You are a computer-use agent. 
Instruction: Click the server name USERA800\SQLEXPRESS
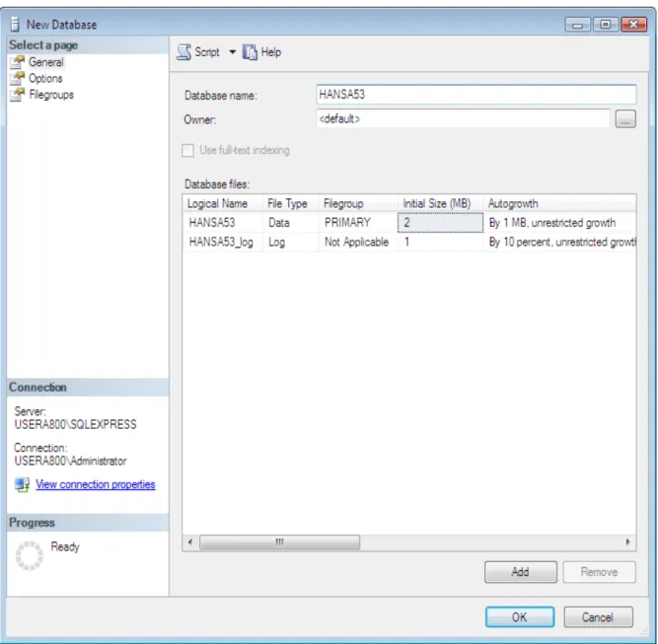(76, 425)
